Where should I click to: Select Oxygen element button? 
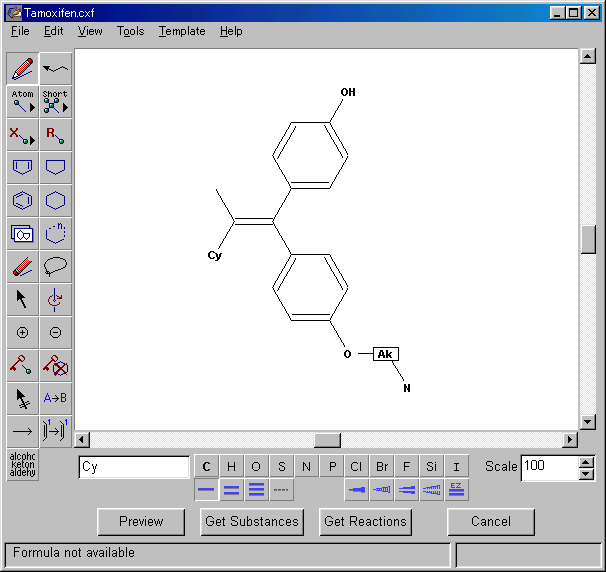[256, 466]
